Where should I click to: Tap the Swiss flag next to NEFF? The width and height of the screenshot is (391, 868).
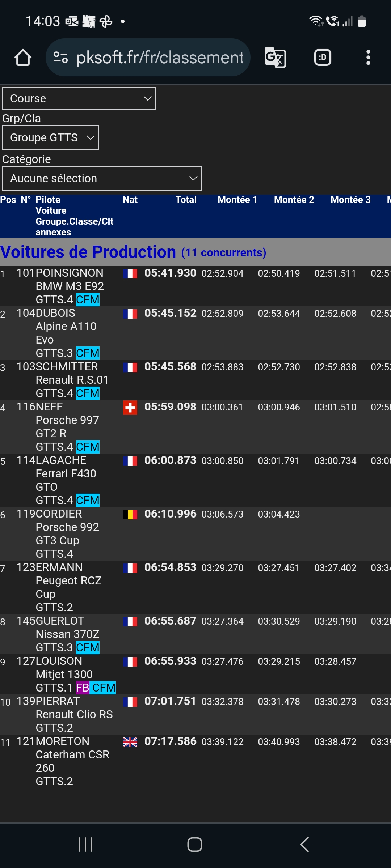click(130, 408)
